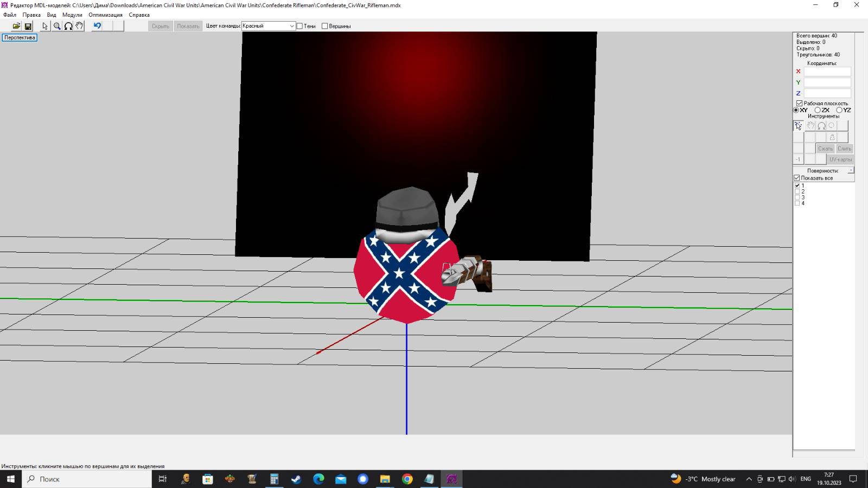This screenshot has width=868, height=488.
Task: Open Microsoft Store from the taskbar
Action: click(x=207, y=479)
